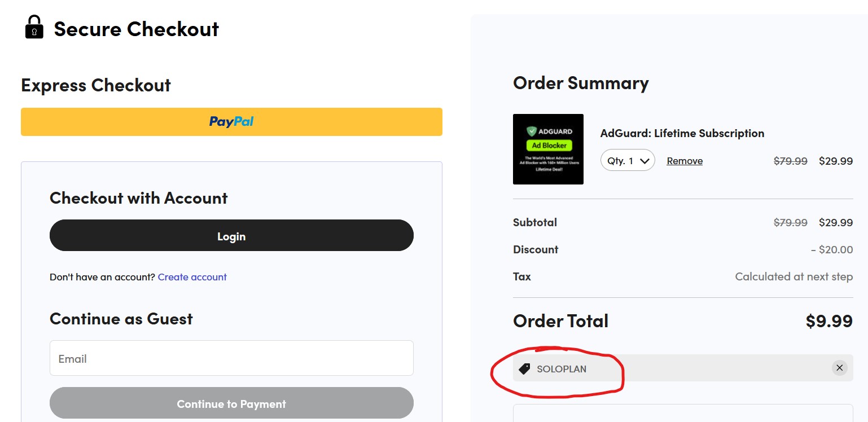Click the Continue as Guest heading
This screenshot has height=422, width=868.
click(x=120, y=319)
